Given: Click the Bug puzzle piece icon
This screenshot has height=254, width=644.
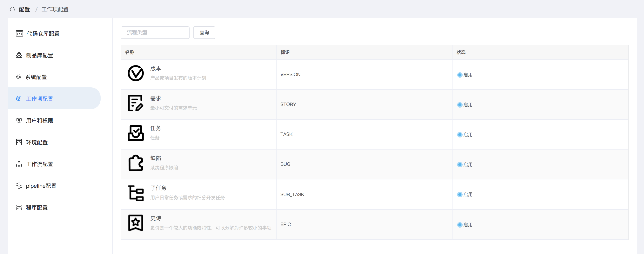Looking at the screenshot, I should pos(136,163).
